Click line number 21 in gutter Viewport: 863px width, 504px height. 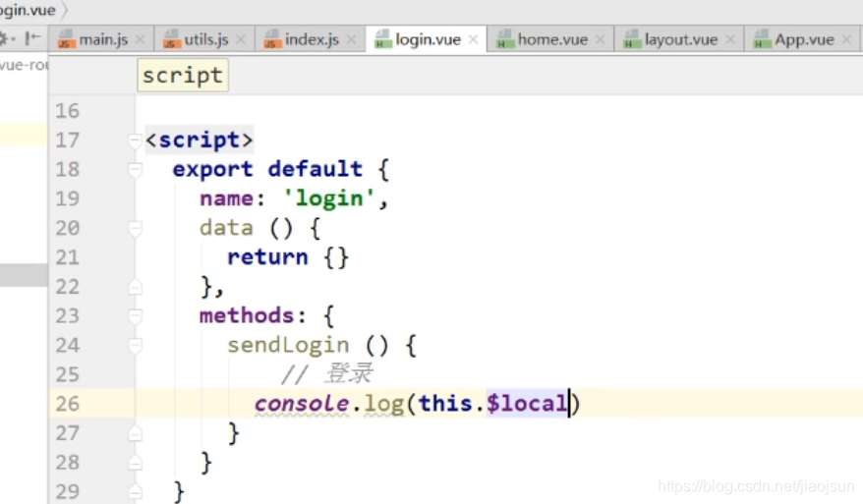pyautogui.click(x=67, y=257)
